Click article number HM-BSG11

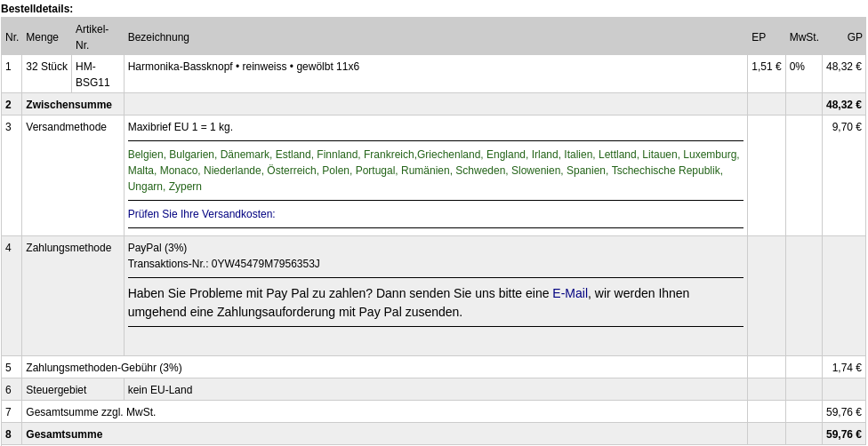click(92, 75)
